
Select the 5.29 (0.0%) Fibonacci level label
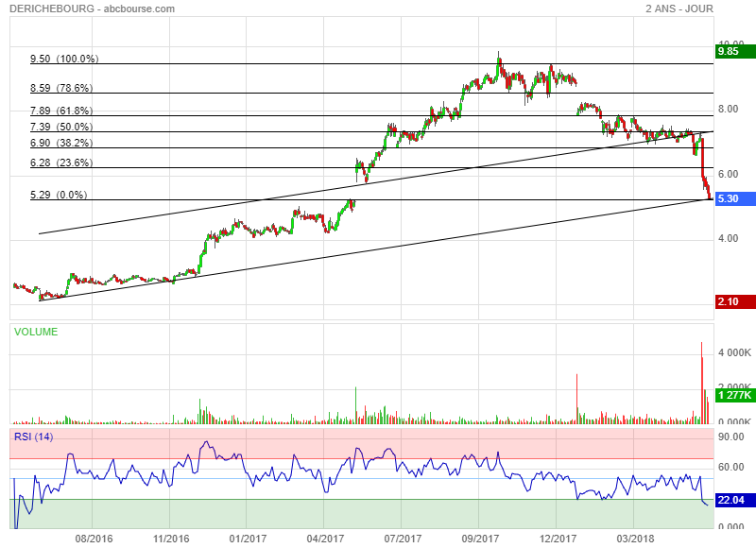click(x=59, y=195)
